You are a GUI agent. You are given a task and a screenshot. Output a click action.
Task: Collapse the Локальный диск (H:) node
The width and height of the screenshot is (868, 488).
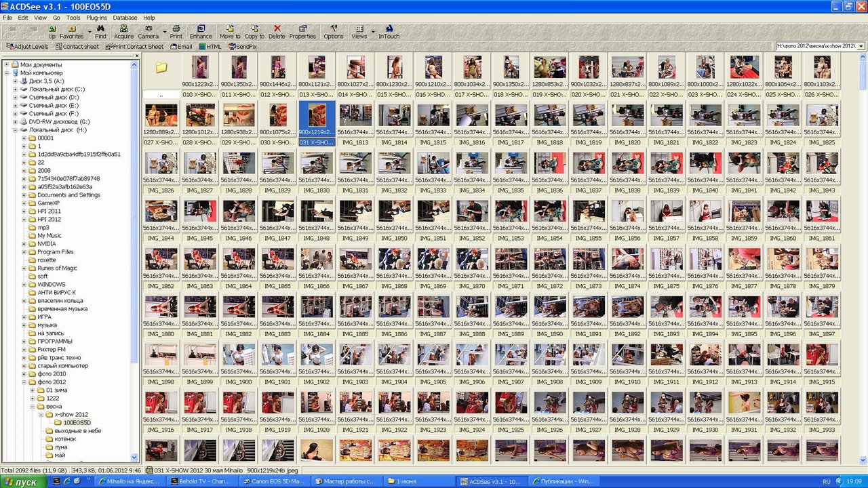point(15,130)
